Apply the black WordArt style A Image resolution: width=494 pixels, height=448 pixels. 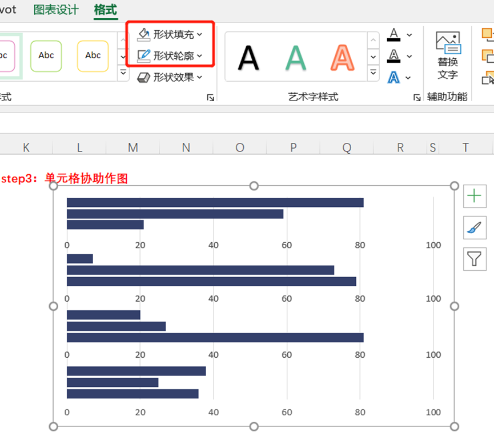[x=248, y=58]
